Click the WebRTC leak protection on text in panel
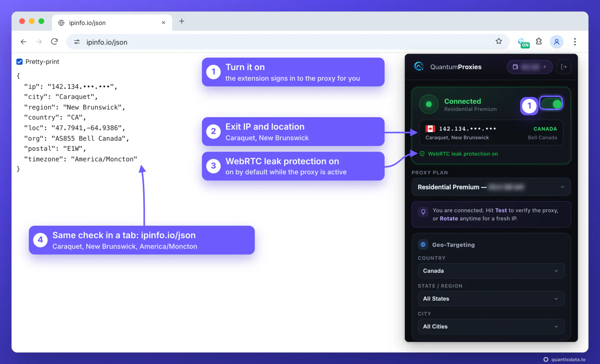600x364 pixels. [463, 154]
